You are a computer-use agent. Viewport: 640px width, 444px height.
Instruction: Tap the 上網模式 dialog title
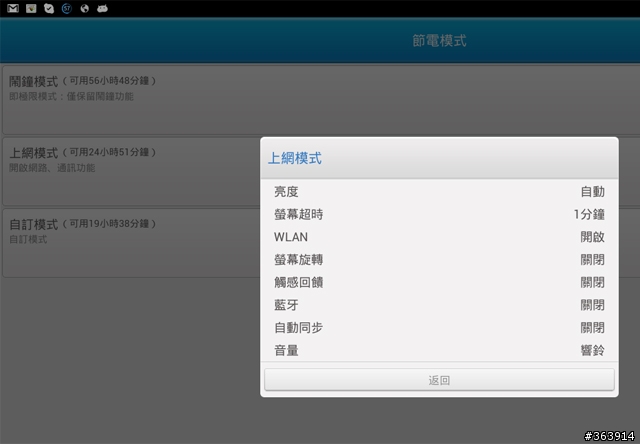click(295, 158)
